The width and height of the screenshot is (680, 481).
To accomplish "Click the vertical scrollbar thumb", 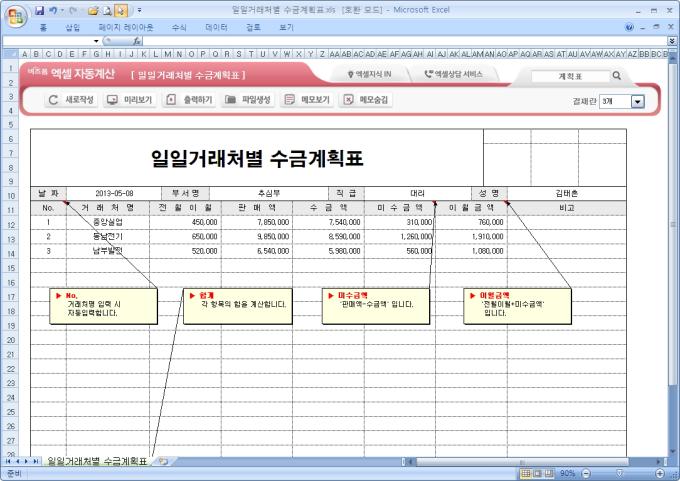I will [673, 223].
